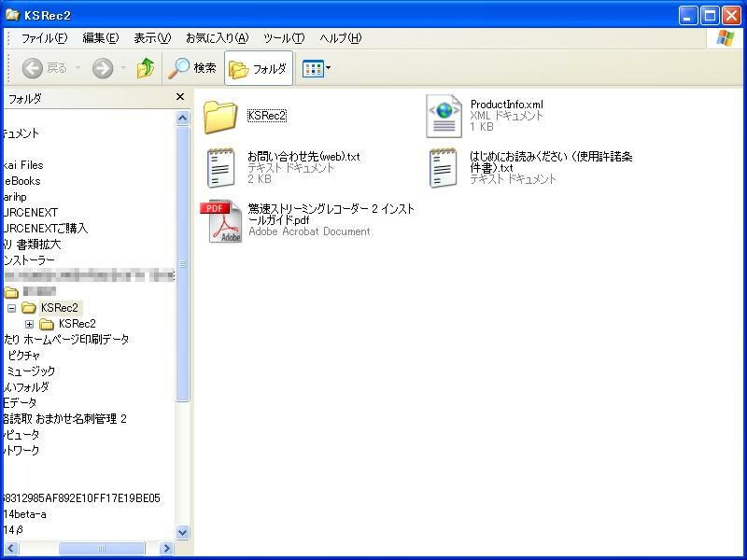Expand the child KSRec2 tree node
The height and width of the screenshot is (560, 747).
pyautogui.click(x=30, y=324)
